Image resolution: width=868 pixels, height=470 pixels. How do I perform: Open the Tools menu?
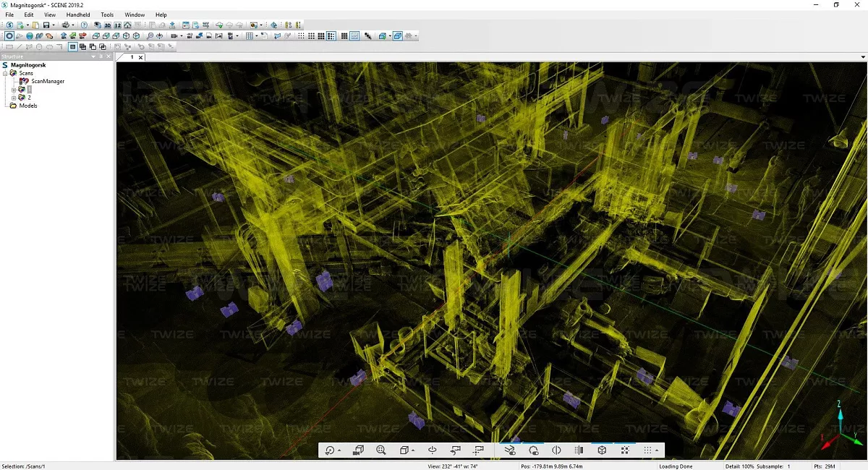pos(107,14)
